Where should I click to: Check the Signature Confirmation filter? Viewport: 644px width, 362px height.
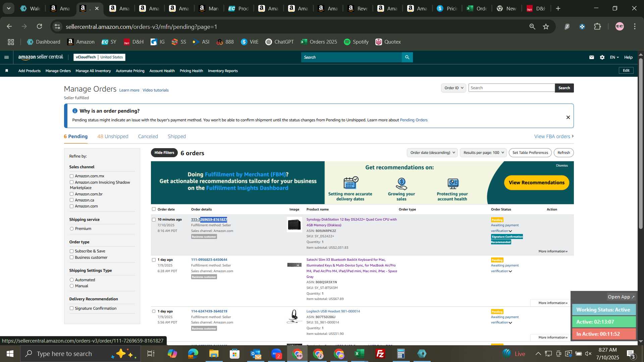71,308
